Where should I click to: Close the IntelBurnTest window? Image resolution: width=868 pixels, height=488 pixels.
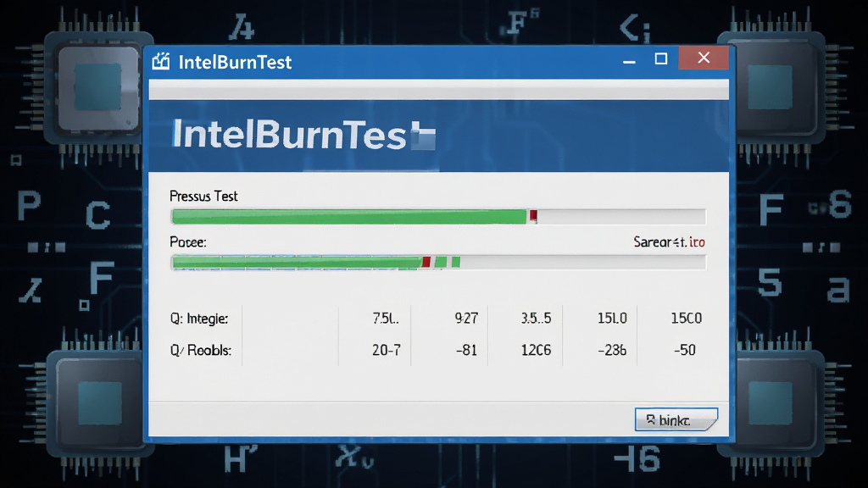pyautogui.click(x=704, y=58)
